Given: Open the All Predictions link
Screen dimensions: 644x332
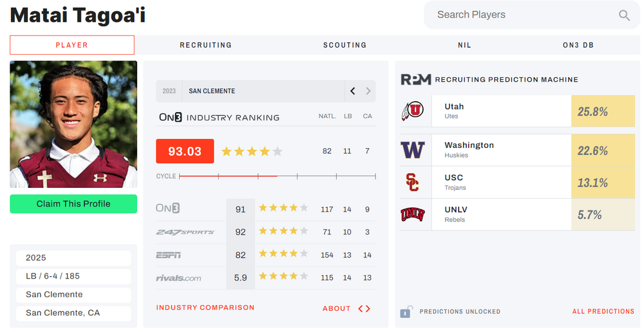Looking at the screenshot, I should point(603,311).
